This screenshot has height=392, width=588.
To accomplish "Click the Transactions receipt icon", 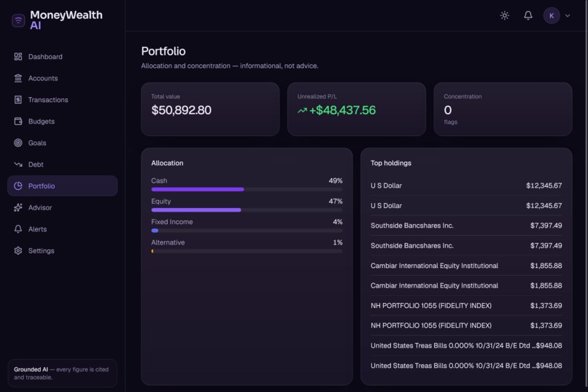I will click(18, 100).
